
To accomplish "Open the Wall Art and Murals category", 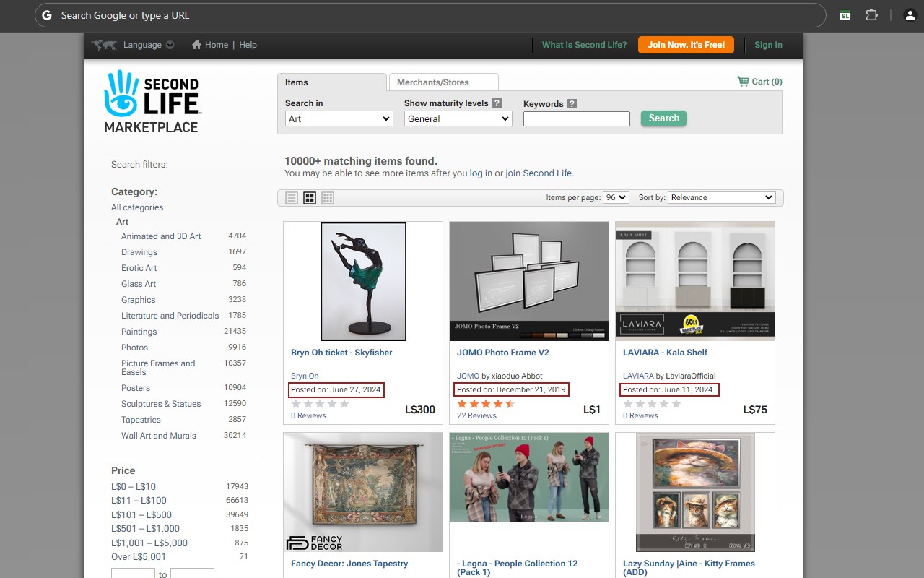I will (x=159, y=436).
